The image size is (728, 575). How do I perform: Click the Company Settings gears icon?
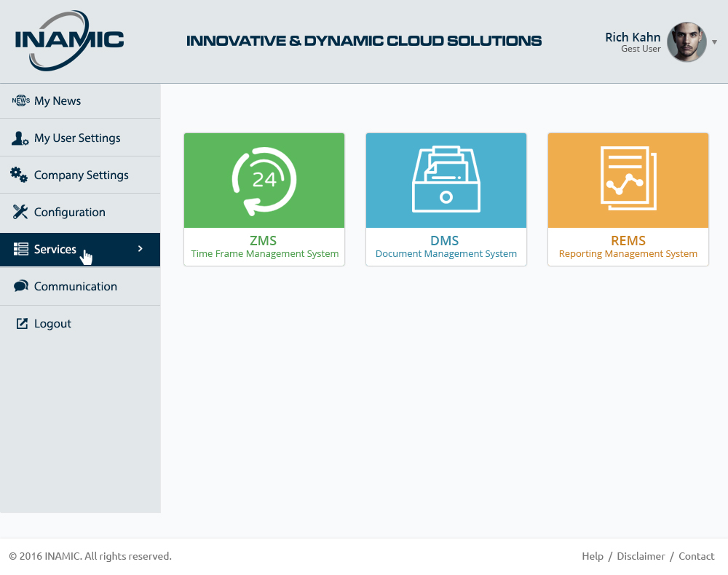point(19,175)
